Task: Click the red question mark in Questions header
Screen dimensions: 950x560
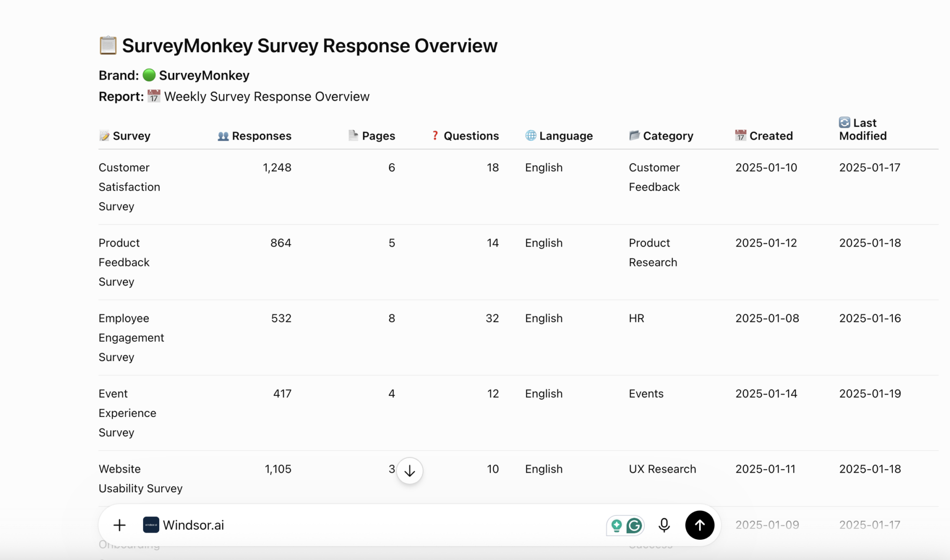Action: 435,135
